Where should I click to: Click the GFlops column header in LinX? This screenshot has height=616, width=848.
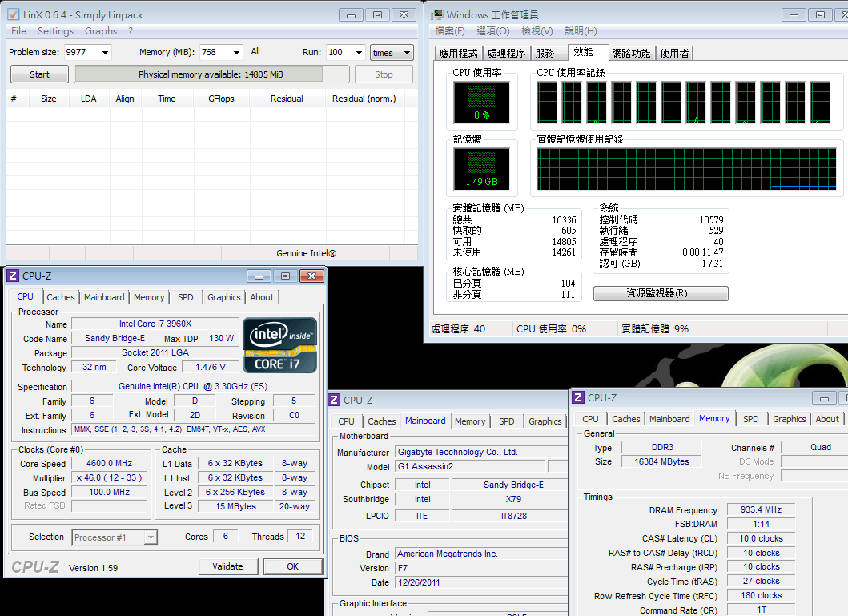221,99
